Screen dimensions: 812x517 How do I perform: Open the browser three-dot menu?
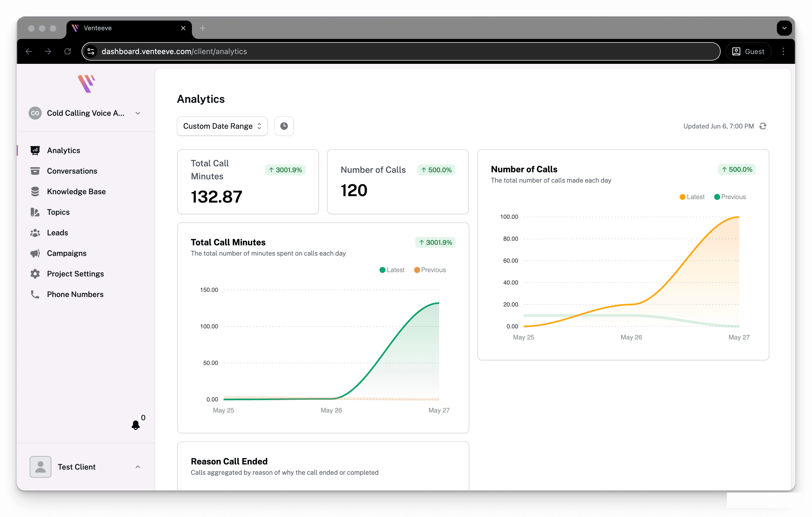point(783,51)
